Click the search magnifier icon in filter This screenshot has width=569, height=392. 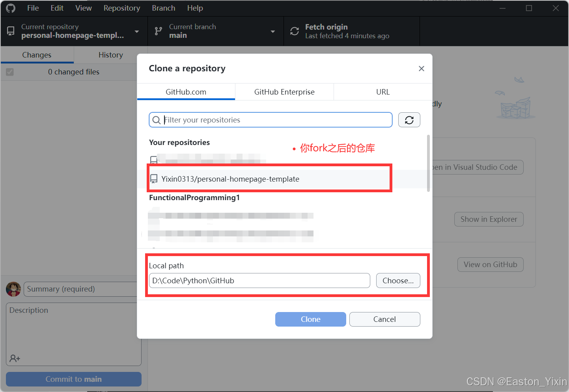point(157,120)
